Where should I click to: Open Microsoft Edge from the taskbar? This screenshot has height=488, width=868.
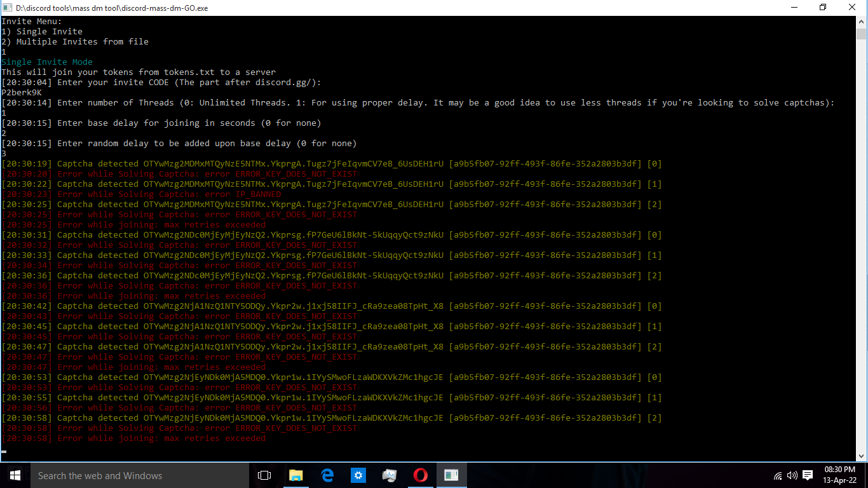tap(327, 475)
